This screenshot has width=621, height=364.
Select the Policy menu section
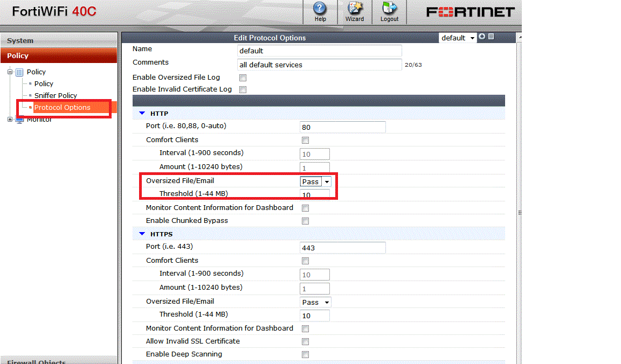click(x=59, y=56)
